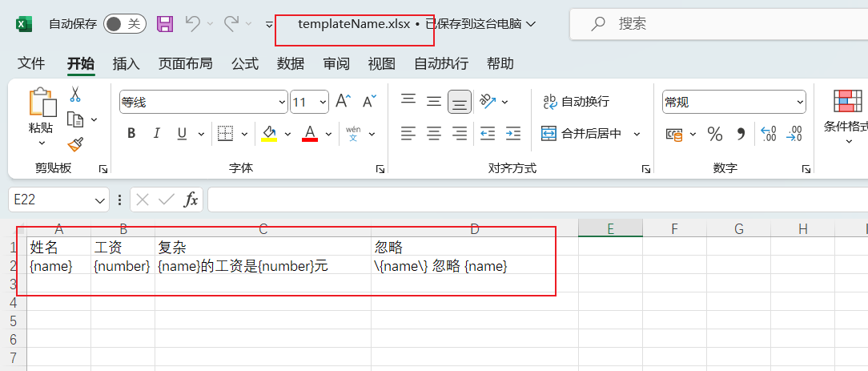Click the Save floppy disk icon
Viewport: 868px width, 371px height.
[x=165, y=24]
